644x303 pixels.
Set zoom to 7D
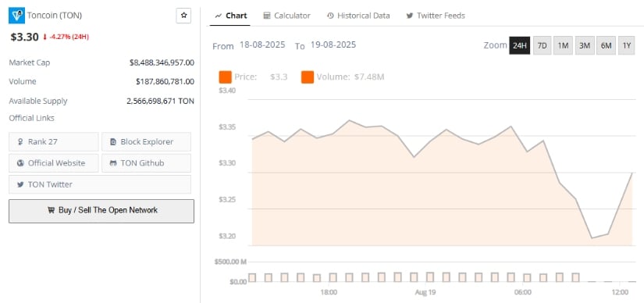543,45
